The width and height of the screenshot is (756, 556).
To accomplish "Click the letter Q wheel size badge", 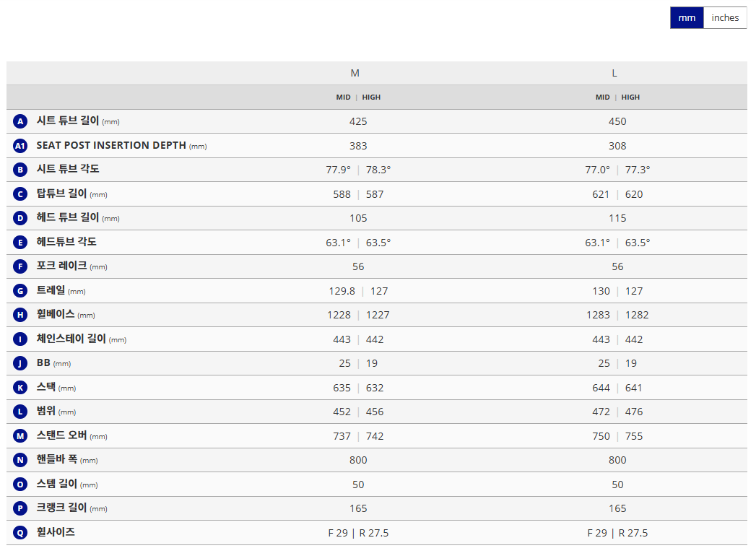I will pyautogui.click(x=20, y=533).
